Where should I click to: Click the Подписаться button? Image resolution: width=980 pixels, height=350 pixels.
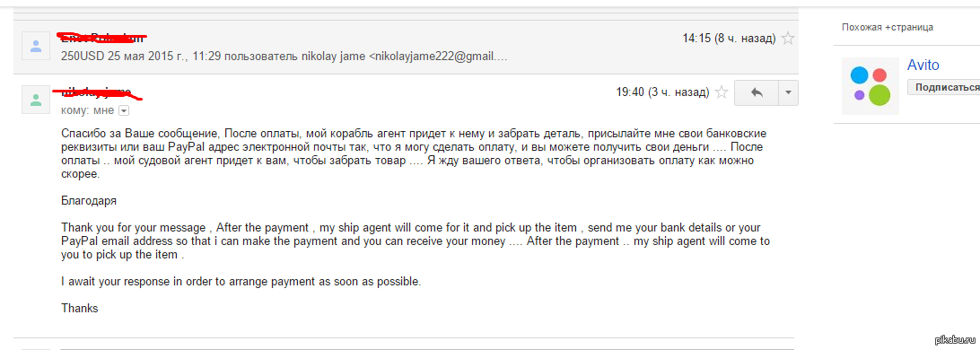[944, 88]
